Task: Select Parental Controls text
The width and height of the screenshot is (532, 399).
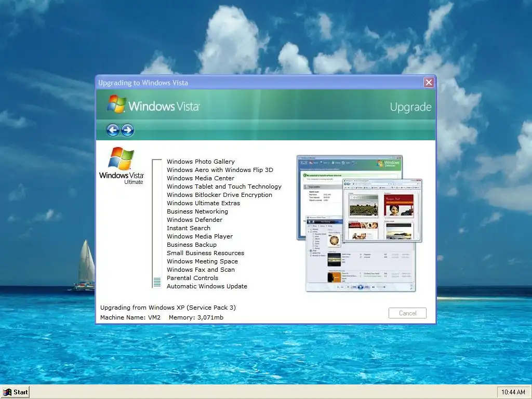Action: point(192,278)
